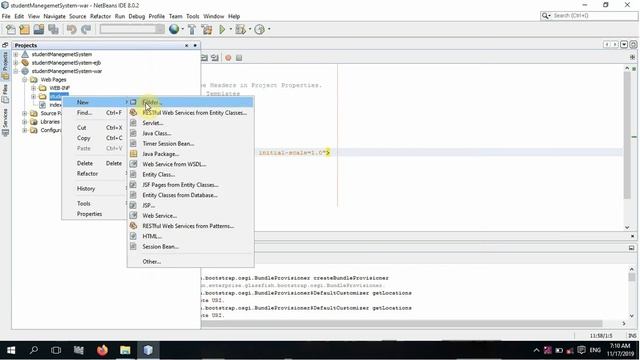Switch to the Projects side tab
The height and width of the screenshot is (360, 640).
coord(5,65)
